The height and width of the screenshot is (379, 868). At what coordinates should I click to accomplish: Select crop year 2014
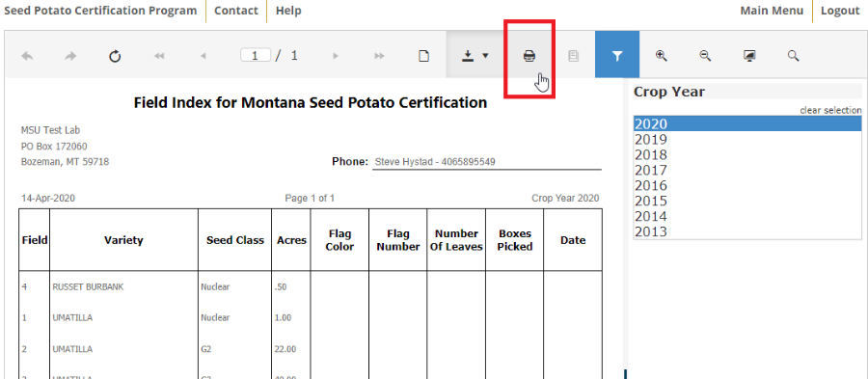click(747, 216)
